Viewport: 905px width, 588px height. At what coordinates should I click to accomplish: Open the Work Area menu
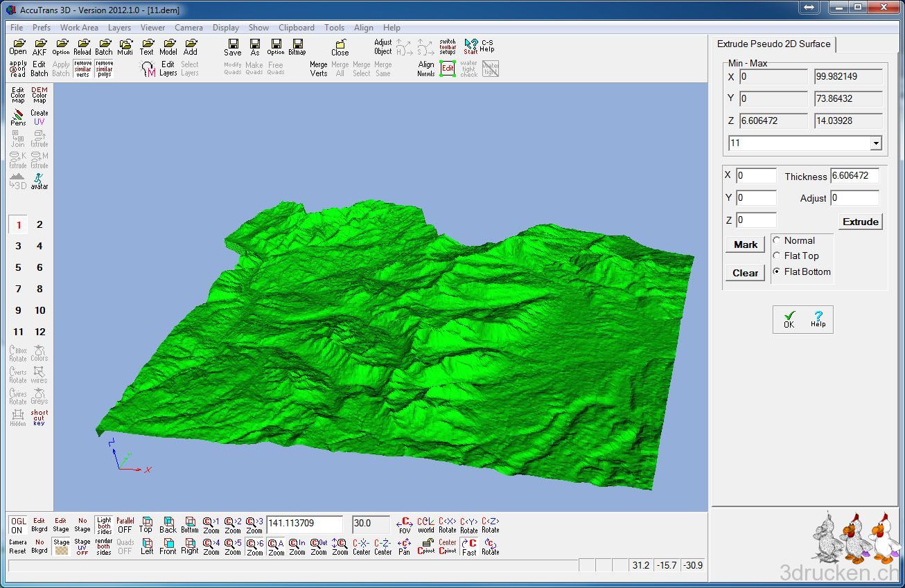point(79,28)
